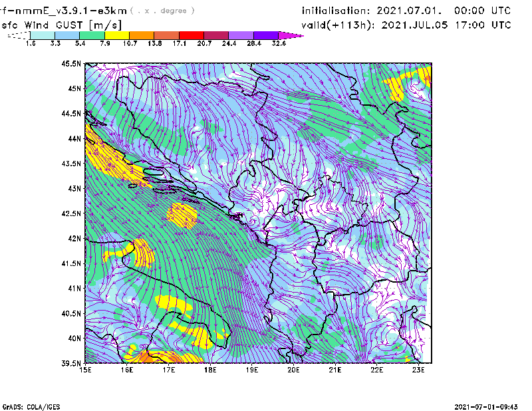This screenshot has height=411, width=532.
Task: Click the 'sfc Wind GUST [m/s]' label
Action: tap(61, 25)
